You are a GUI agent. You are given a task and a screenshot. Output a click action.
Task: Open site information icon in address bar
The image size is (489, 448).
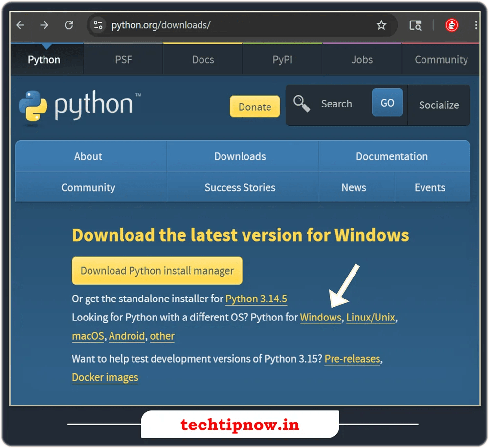98,25
